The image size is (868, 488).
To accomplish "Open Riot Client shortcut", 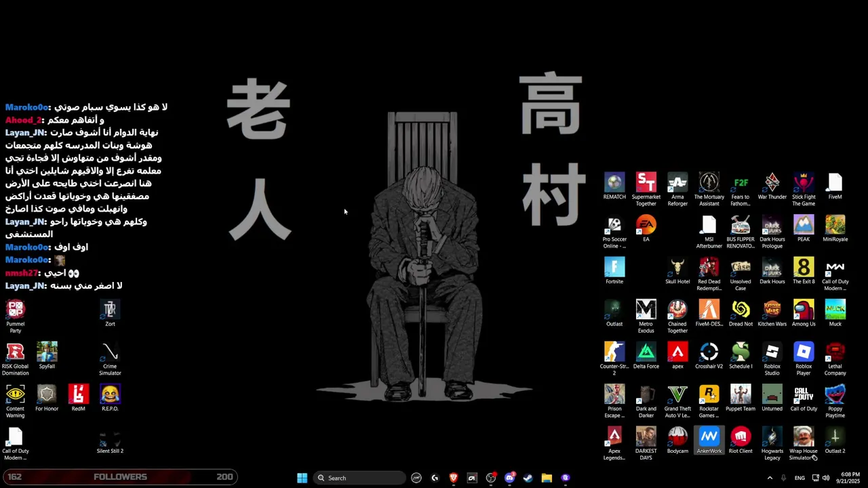I will click(741, 441).
